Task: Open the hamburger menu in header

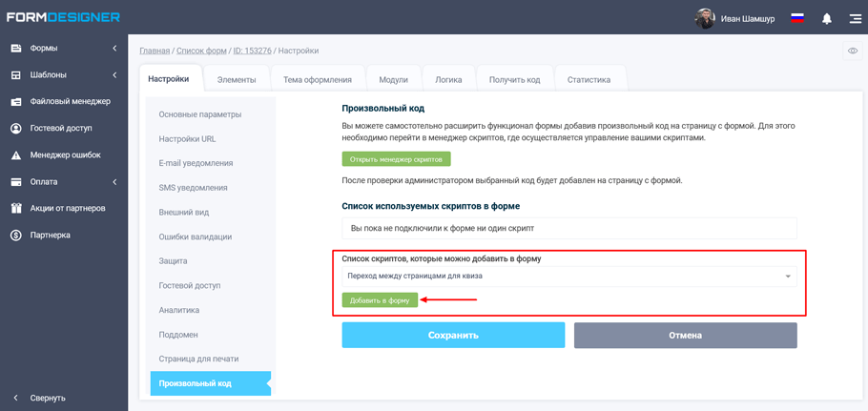Action: coord(855,18)
